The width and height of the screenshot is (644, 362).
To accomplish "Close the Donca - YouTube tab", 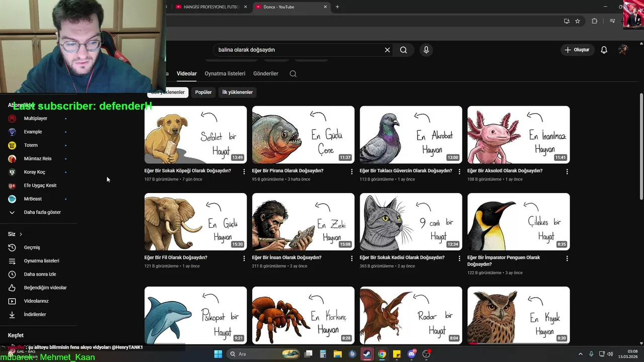I will coord(325,7).
